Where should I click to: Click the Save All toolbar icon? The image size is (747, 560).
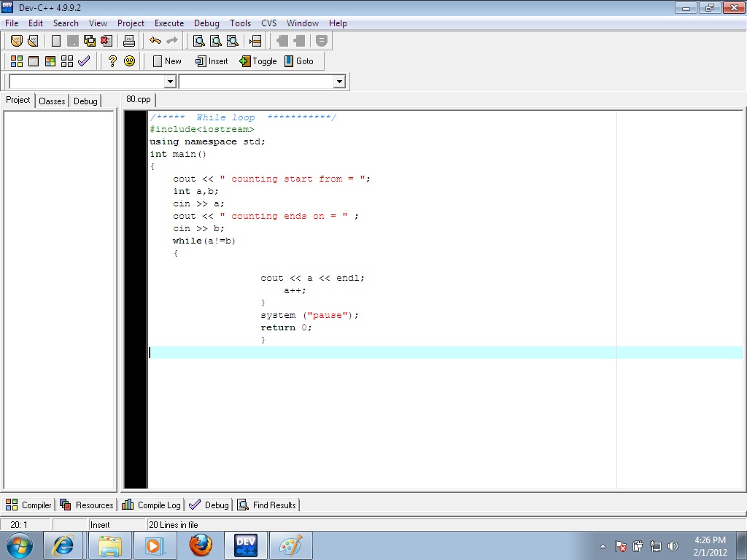click(90, 41)
